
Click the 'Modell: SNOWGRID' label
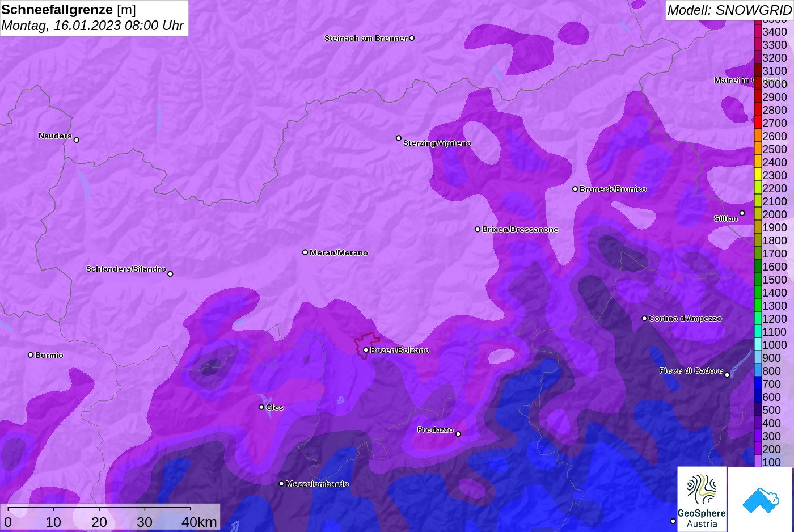coord(729,10)
